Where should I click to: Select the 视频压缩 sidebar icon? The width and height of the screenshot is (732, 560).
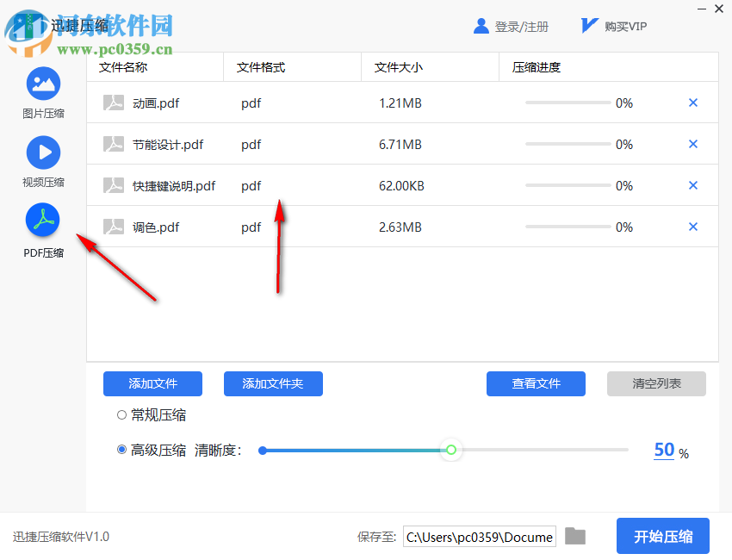(x=43, y=152)
